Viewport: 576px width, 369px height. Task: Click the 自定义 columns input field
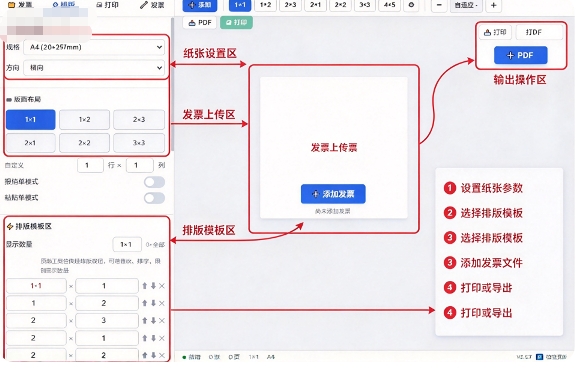(140, 165)
